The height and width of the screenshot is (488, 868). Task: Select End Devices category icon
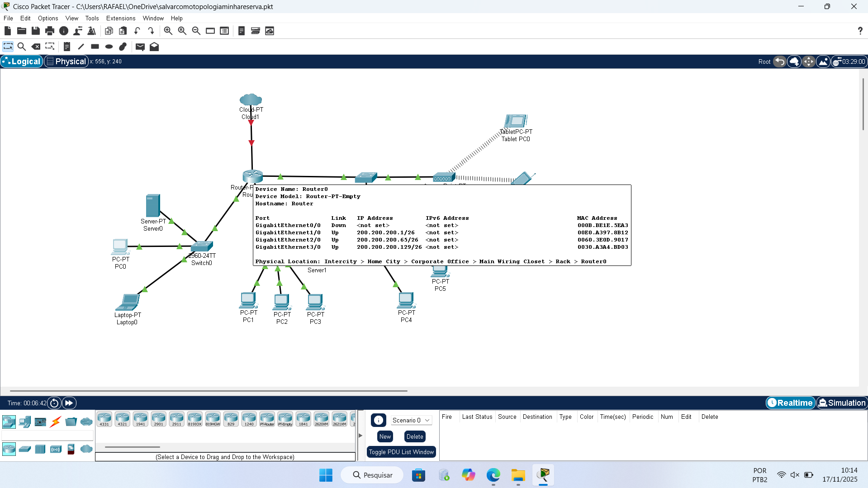click(25, 422)
